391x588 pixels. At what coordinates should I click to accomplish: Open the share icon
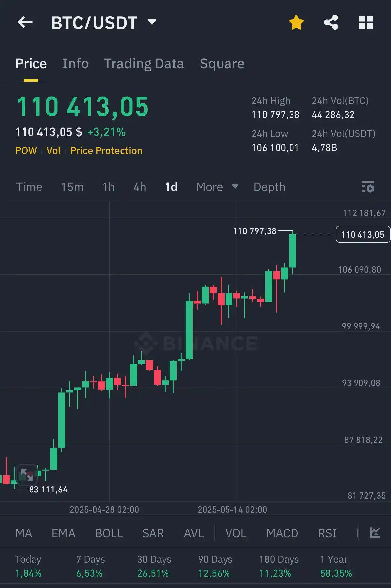(331, 23)
